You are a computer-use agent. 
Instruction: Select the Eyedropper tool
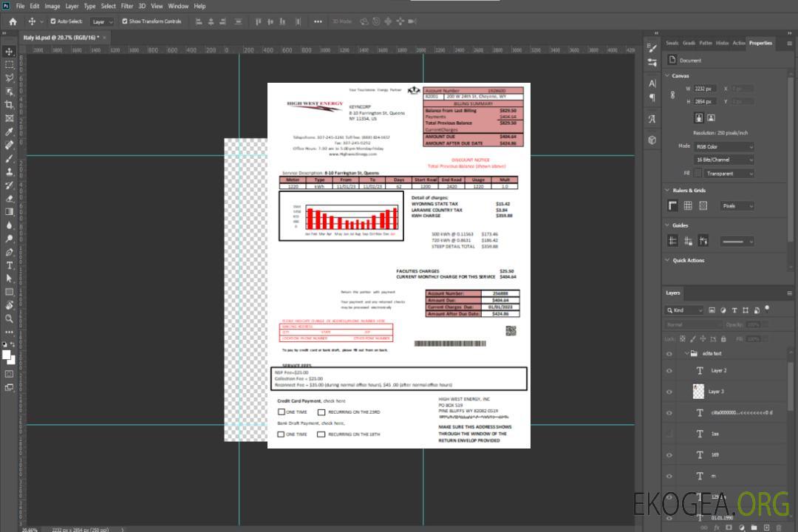(9, 132)
